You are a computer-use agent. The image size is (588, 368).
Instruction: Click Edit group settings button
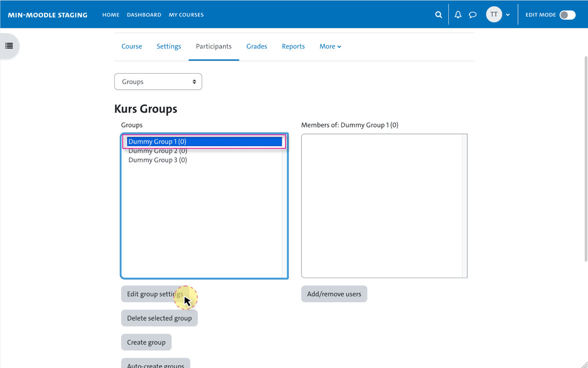click(155, 294)
